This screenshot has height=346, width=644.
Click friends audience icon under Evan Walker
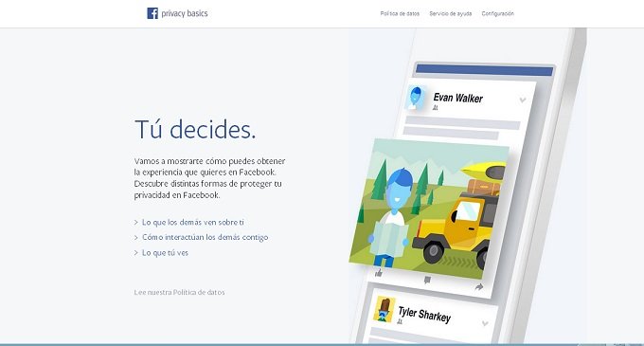(x=436, y=108)
